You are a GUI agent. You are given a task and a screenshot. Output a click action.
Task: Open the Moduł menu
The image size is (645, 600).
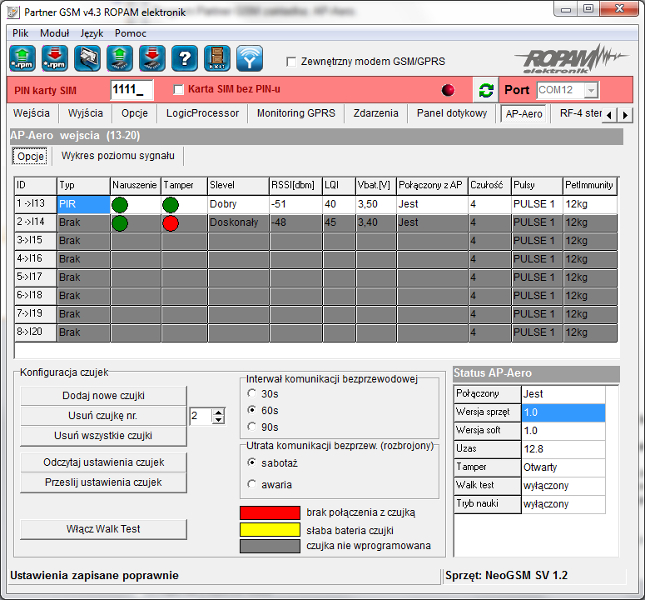pos(55,33)
